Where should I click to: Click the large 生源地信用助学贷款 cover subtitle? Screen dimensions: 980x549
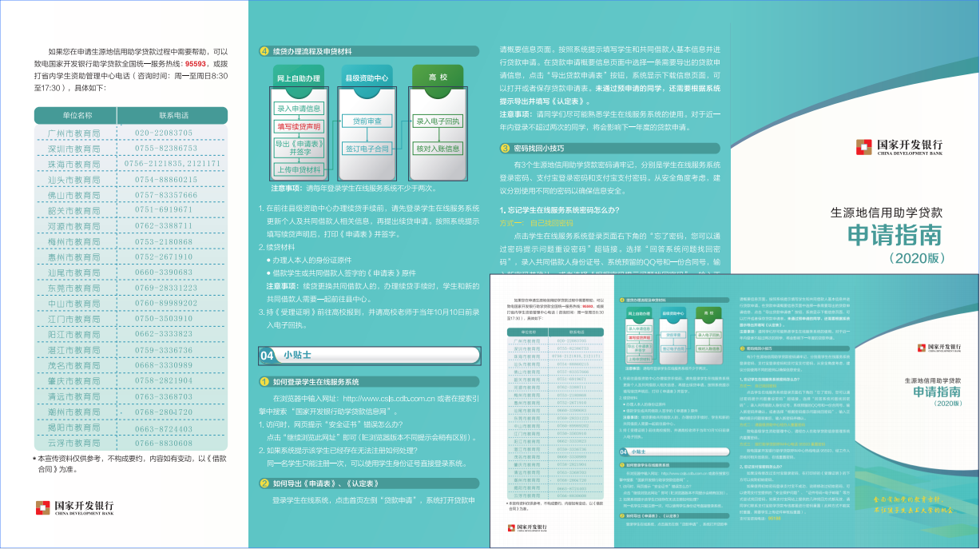(x=887, y=213)
